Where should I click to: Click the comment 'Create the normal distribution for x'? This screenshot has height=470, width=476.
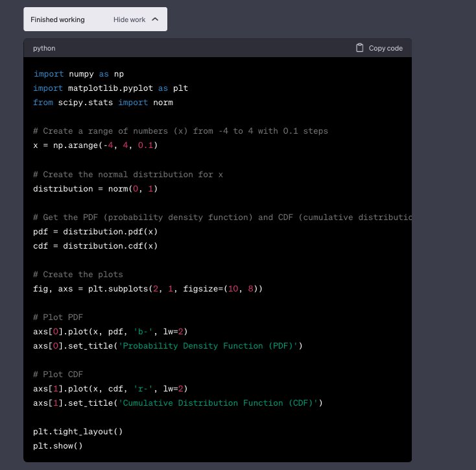pos(128,175)
